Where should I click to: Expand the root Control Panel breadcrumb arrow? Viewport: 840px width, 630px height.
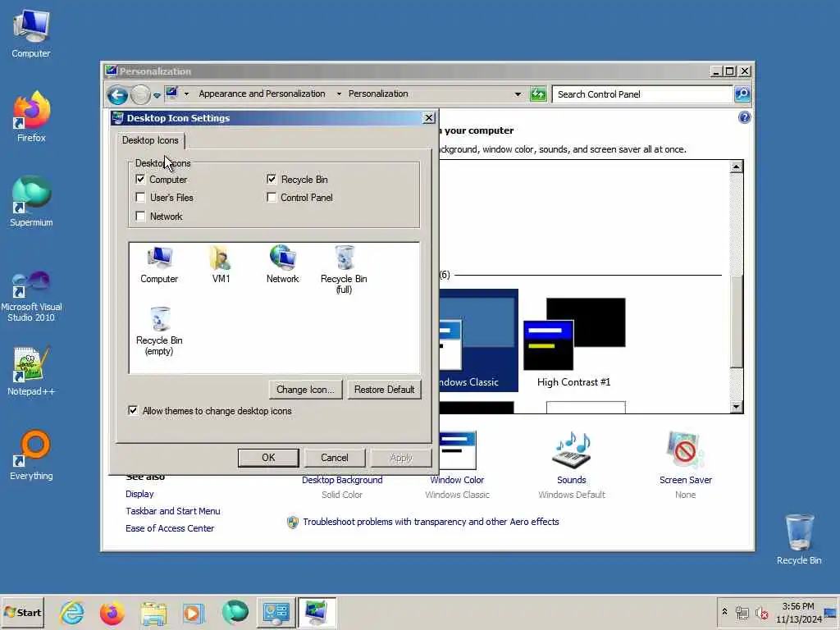click(186, 94)
